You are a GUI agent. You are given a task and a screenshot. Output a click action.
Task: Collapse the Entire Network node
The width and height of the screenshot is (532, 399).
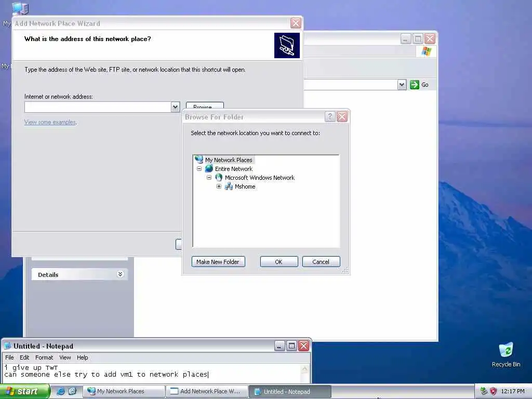[x=199, y=169]
